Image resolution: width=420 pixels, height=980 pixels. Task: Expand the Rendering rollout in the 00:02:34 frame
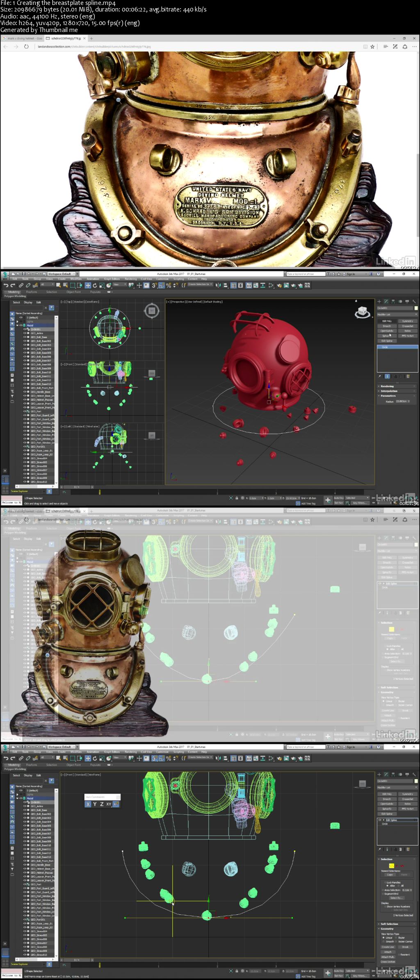coord(397,386)
